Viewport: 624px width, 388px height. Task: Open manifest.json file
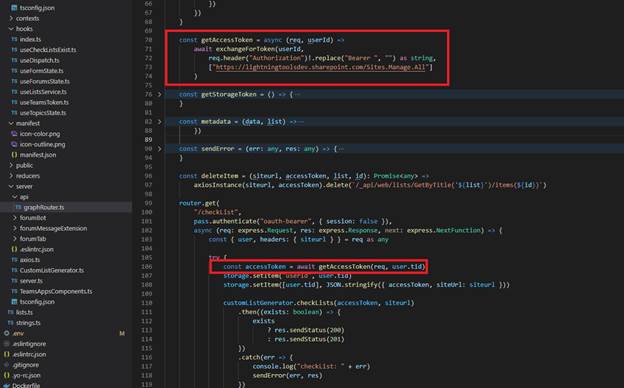click(38, 155)
